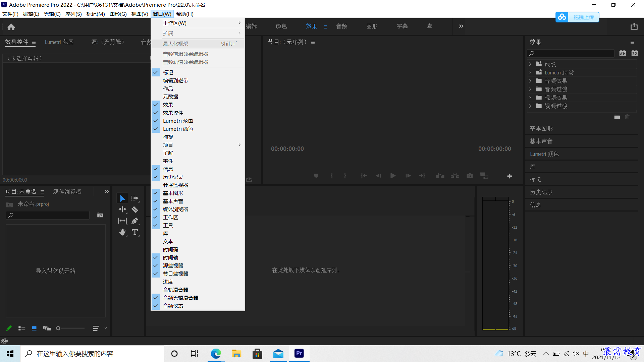Expand the 视频过渡 folder

click(530, 106)
